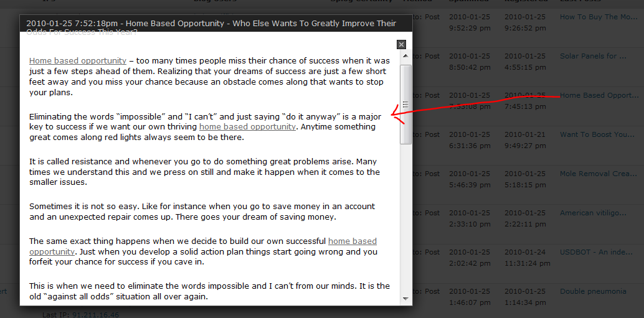Click paragraph starting 'This is when we need'
Viewport: 644px width, 318px height.
(209, 291)
